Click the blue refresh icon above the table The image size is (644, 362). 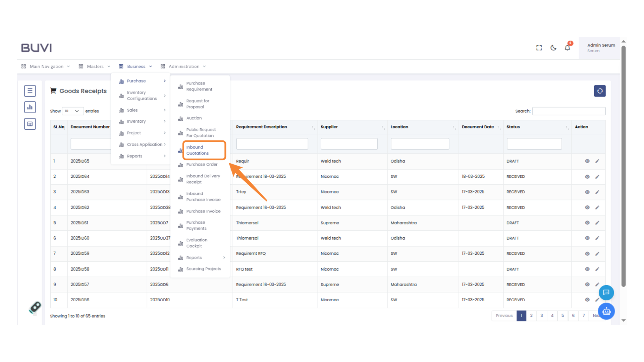600,91
